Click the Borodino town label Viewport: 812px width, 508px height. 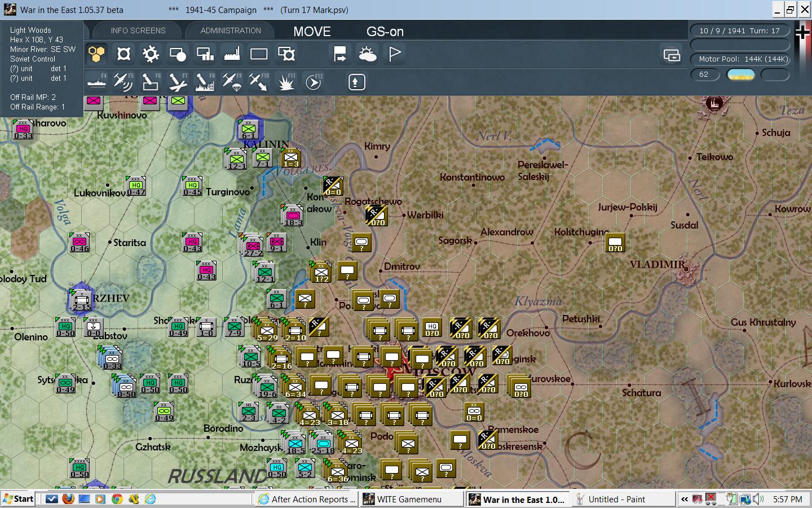pyautogui.click(x=223, y=428)
